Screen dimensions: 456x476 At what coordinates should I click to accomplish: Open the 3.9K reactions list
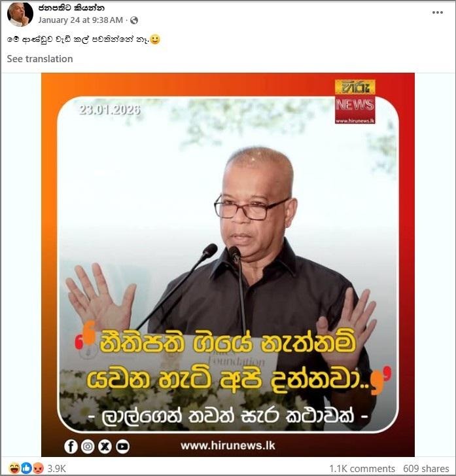click(x=57, y=468)
